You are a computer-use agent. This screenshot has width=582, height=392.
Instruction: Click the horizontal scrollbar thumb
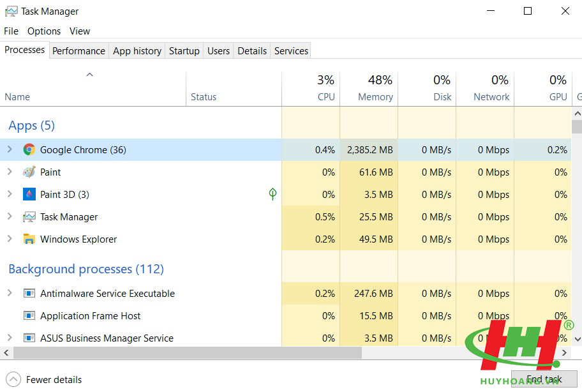point(188,352)
